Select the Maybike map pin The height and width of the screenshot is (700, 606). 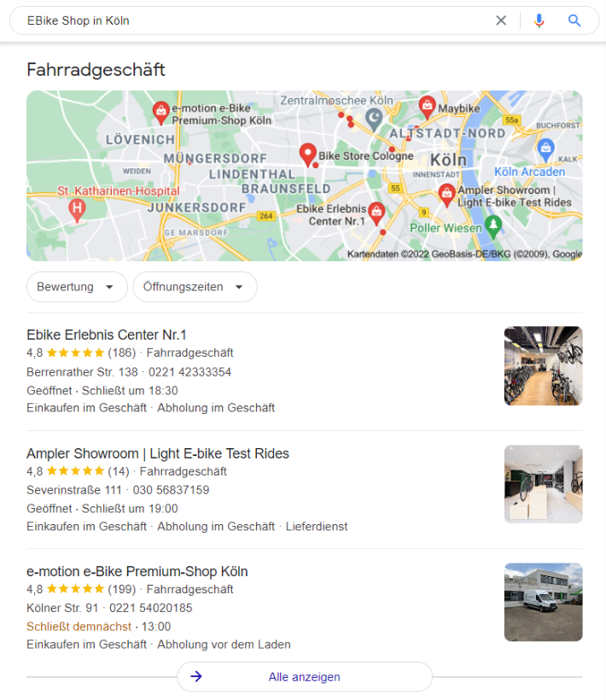[x=427, y=108]
